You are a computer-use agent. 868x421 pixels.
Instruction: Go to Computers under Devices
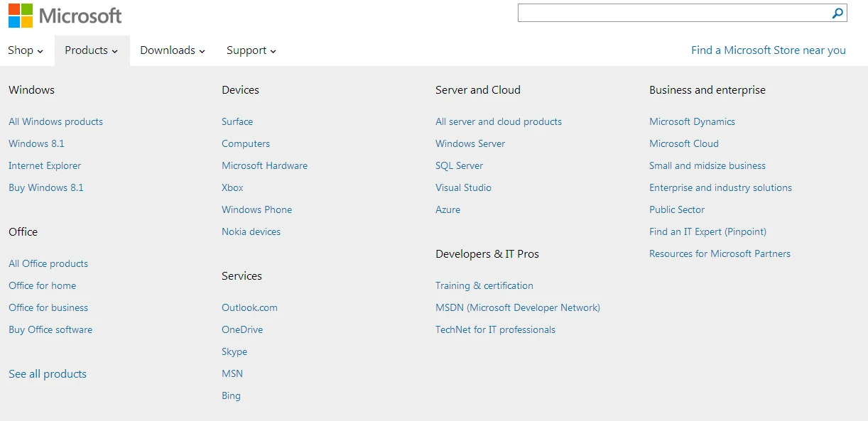click(x=246, y=143)
